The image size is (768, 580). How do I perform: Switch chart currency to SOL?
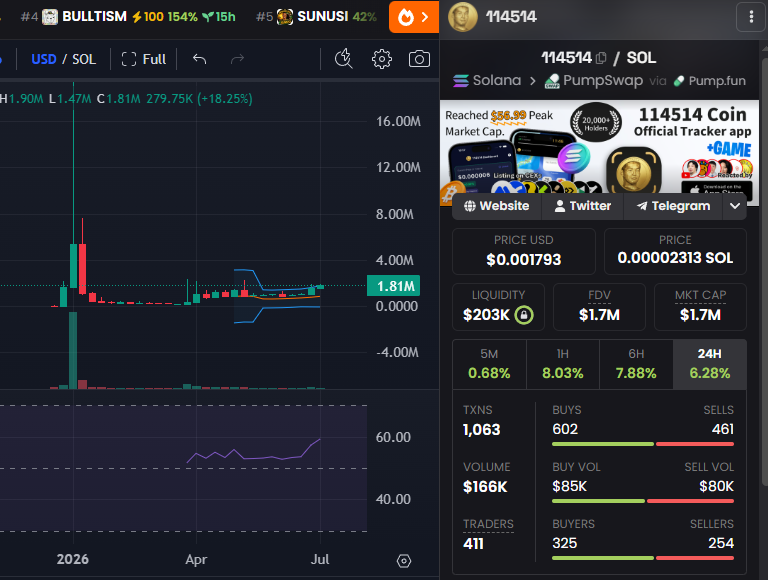pos(84,59)
